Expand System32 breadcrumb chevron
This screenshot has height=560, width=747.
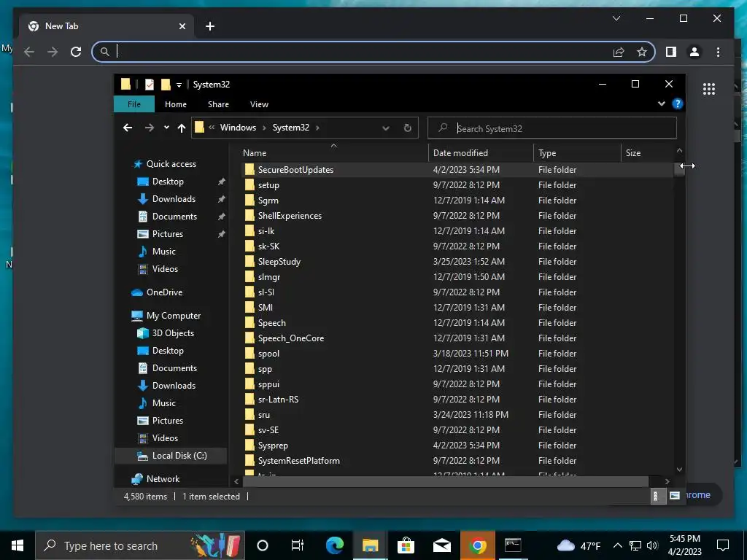coord(317,128)
